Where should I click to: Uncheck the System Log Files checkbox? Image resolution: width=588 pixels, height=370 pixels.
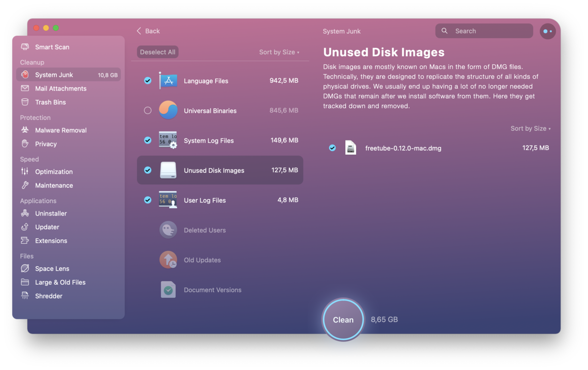148,140
